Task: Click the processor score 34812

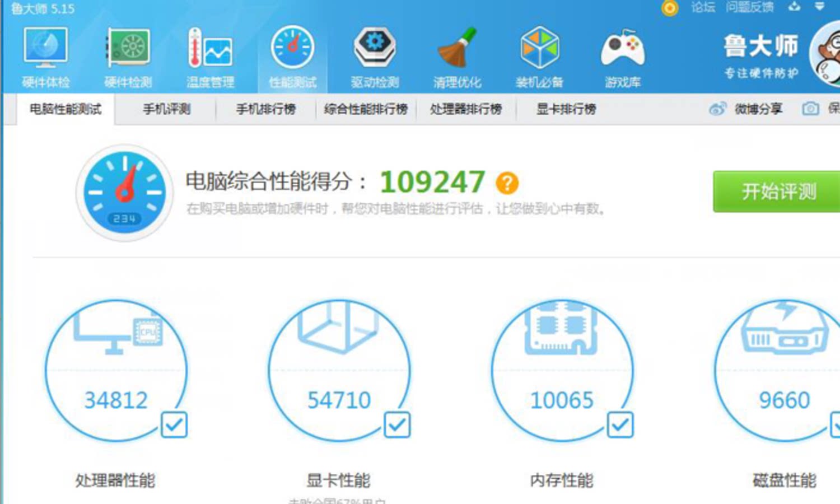Action: coord(116,400)
